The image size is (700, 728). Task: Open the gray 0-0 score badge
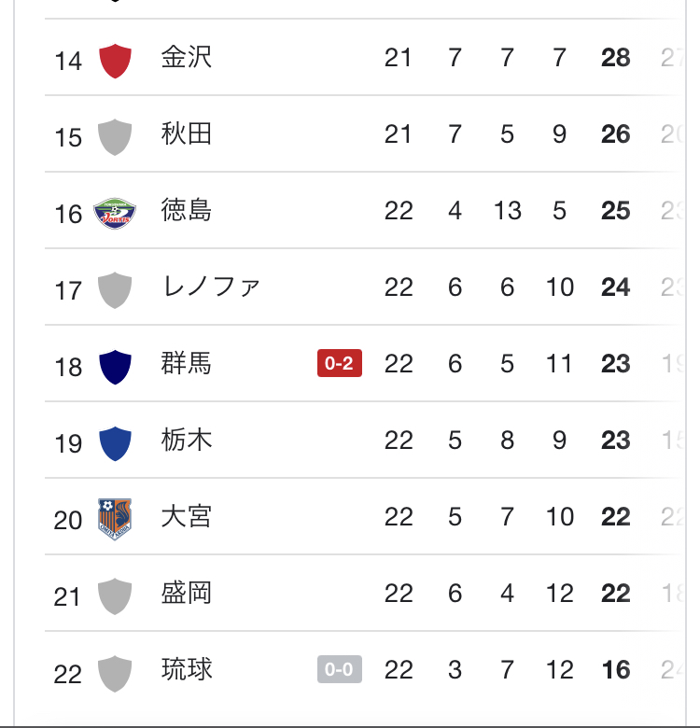tap(340, 670)
